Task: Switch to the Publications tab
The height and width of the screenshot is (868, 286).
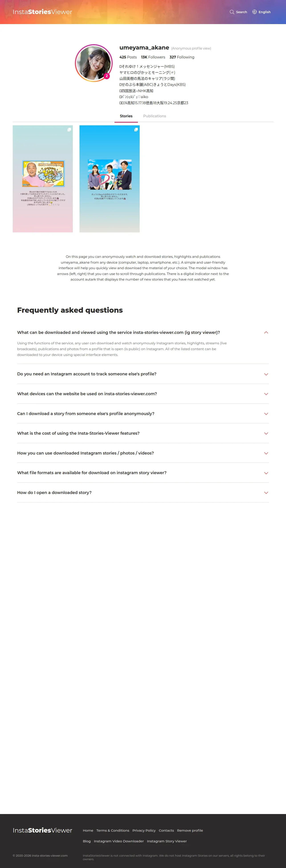Action: 154,116
